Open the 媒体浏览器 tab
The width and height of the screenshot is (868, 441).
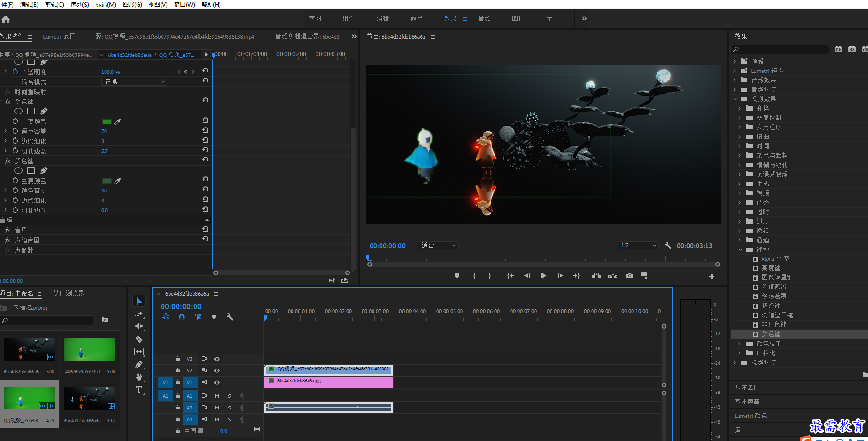coord(68,293)
